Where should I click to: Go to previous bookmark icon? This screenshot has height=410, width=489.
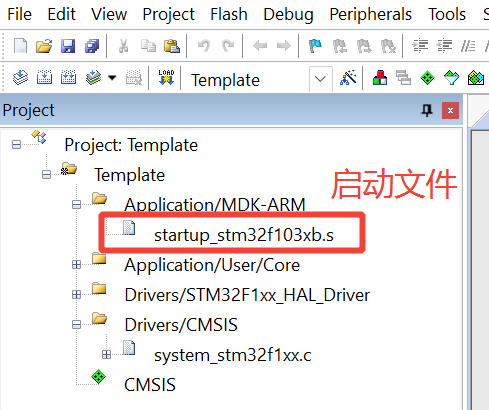(x=340, y=46)
